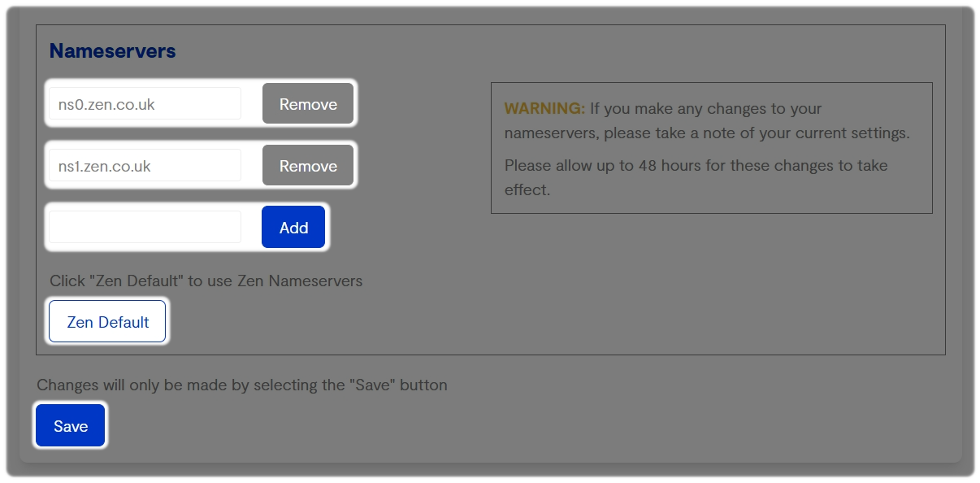Image resolution: width=980 pixels, height=483 pixels.
Task: Click inside the ns0 nameserver box
Action: (144, 103)
